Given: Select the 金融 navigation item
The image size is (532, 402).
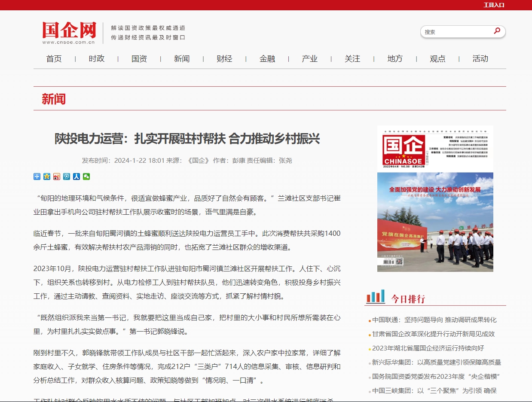Looking at the screenshot, I should tap(267, 59).
